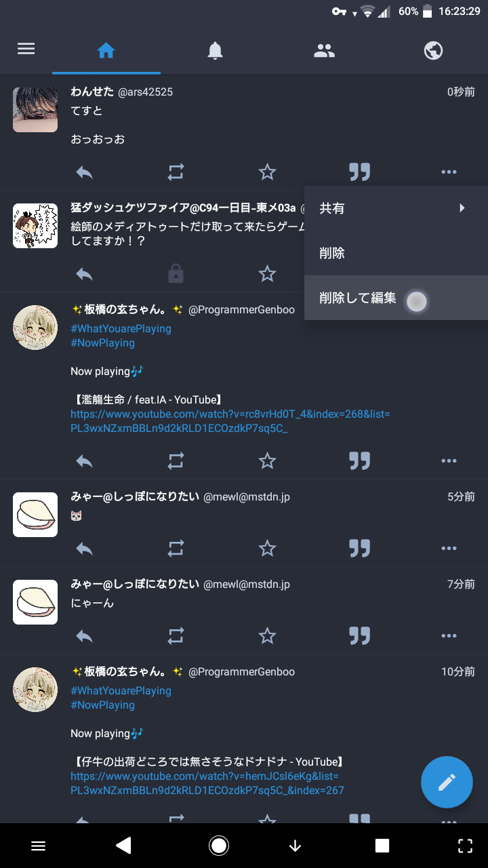The width and height of the screenshot is (488, 868).
Task: Boost the 5分前 みゃー post
Action: coord(176,548)
